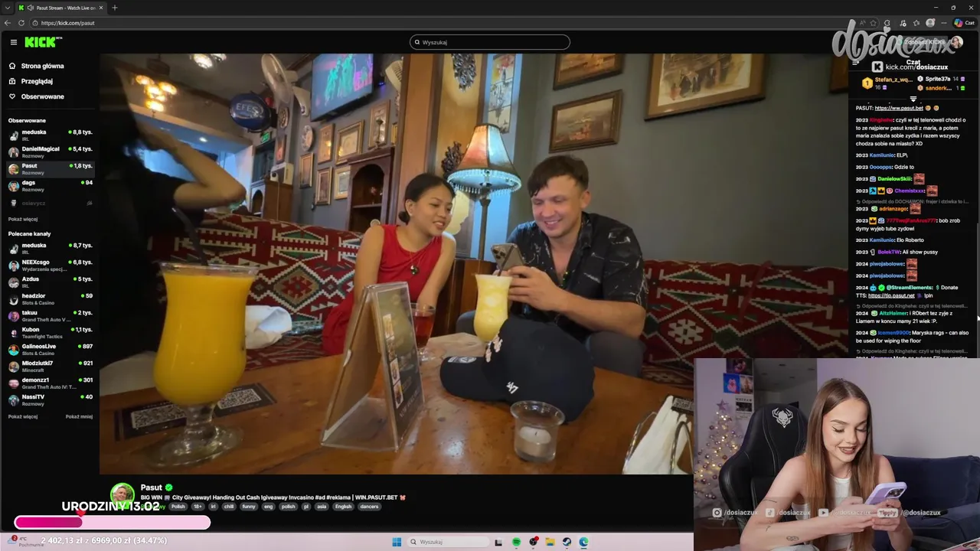Collapse recommended channels with Pokaż mniej
This screenshot has height=551, width=980.
(x=79, y=416)
